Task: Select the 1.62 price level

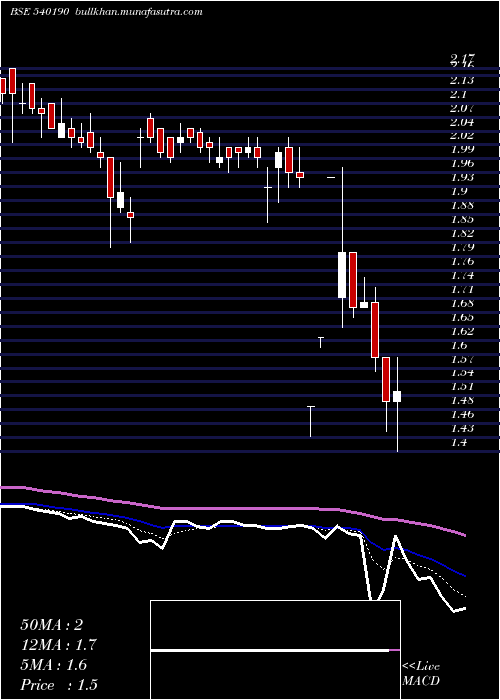Action: coord(462,331)
